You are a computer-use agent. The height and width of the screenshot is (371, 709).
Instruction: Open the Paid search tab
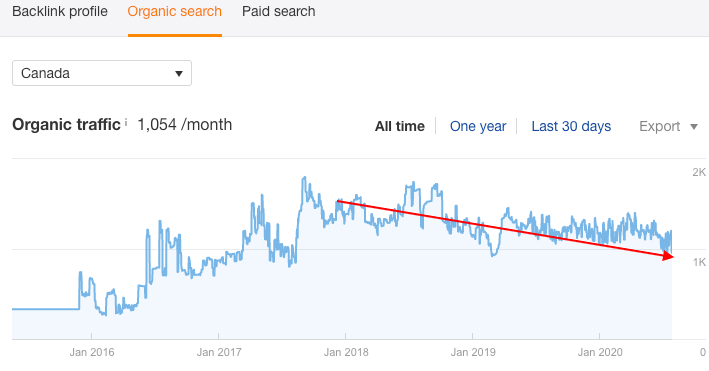[279, 11]
